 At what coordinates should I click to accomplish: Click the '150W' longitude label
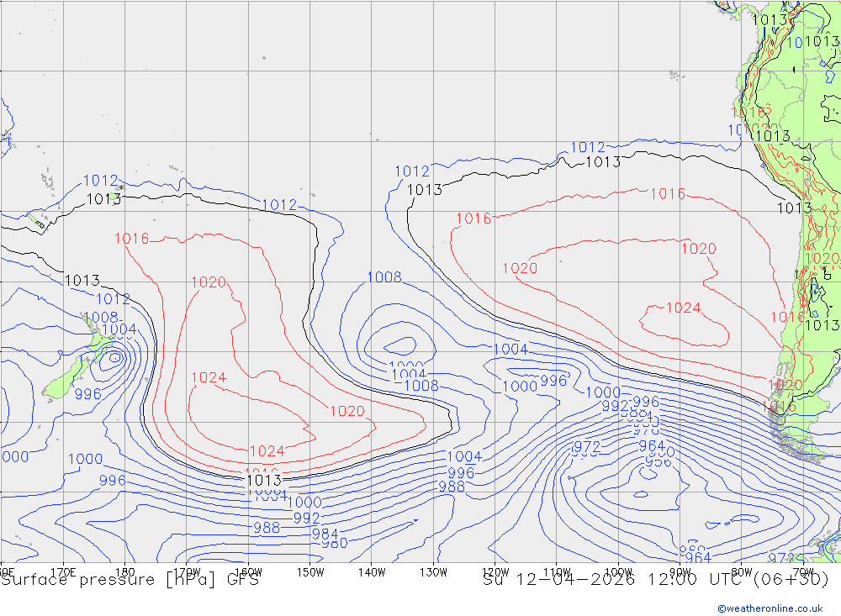[x=310, y=572]
